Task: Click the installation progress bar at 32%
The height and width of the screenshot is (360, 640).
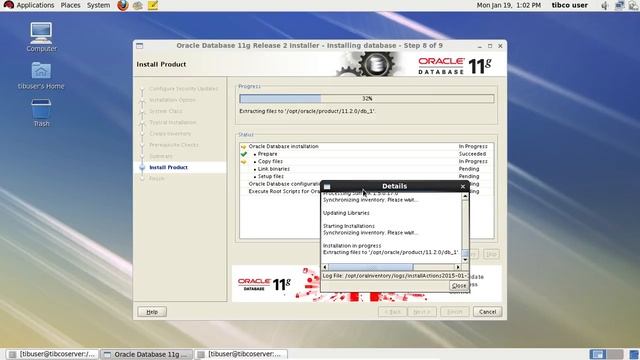Action: tap(367, 98)
